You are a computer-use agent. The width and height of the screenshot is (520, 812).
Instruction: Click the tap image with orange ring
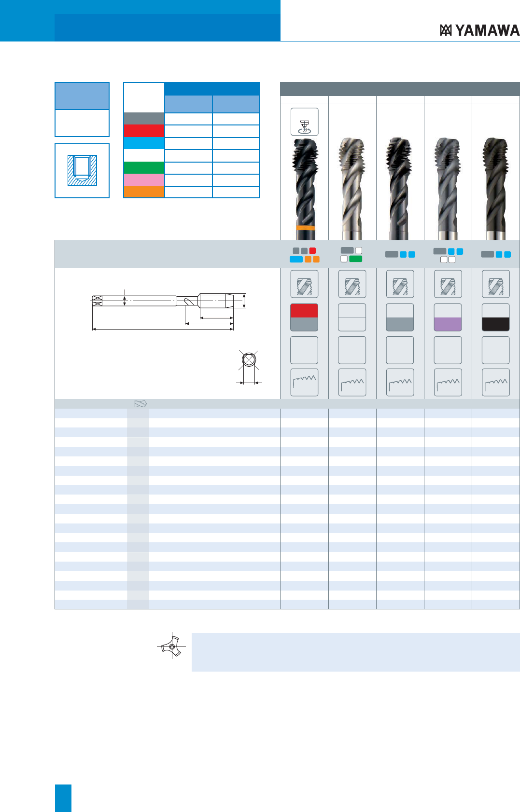(x=305, y=189)
